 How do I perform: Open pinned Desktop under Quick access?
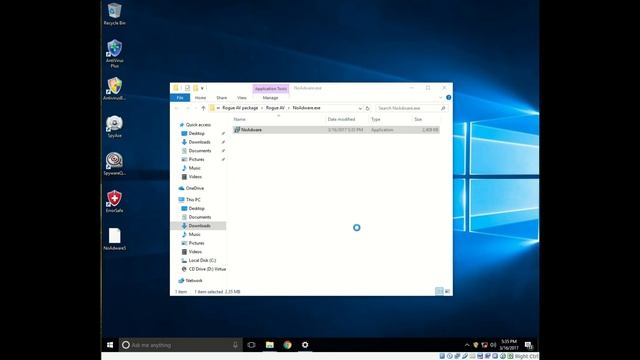click(x=196, y=133)
